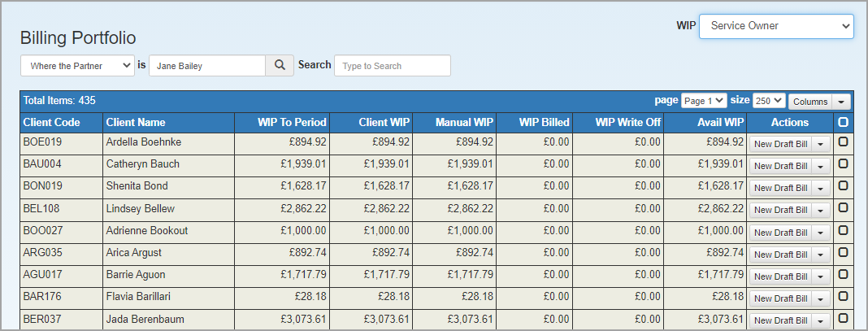Image resolution: width=868 pixels, height=331 pixels.
Task: Open the page size 250 dropdown
Action: (x=769, y=101)
